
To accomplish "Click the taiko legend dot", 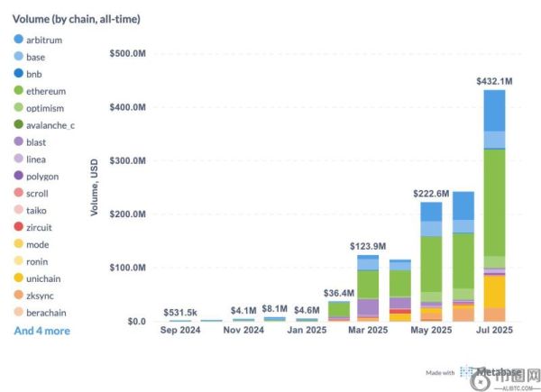I will (x=19, y=211).
